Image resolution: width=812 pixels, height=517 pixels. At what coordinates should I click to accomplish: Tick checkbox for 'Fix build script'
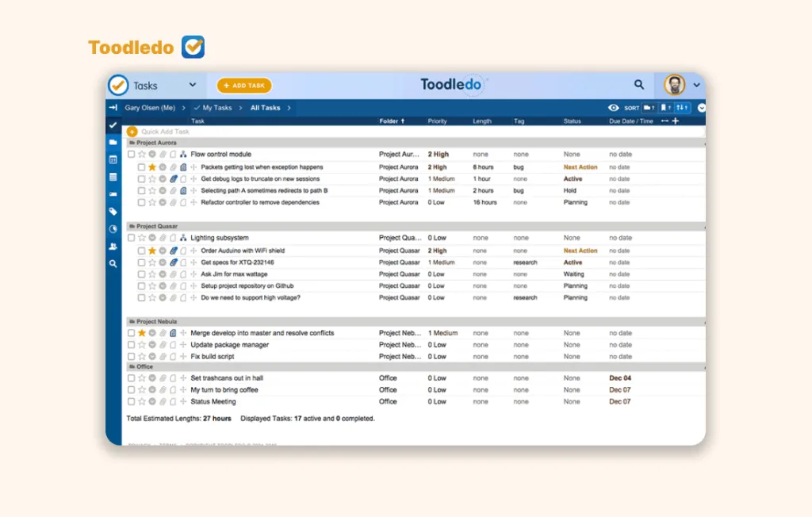click(x=132, y=357)
